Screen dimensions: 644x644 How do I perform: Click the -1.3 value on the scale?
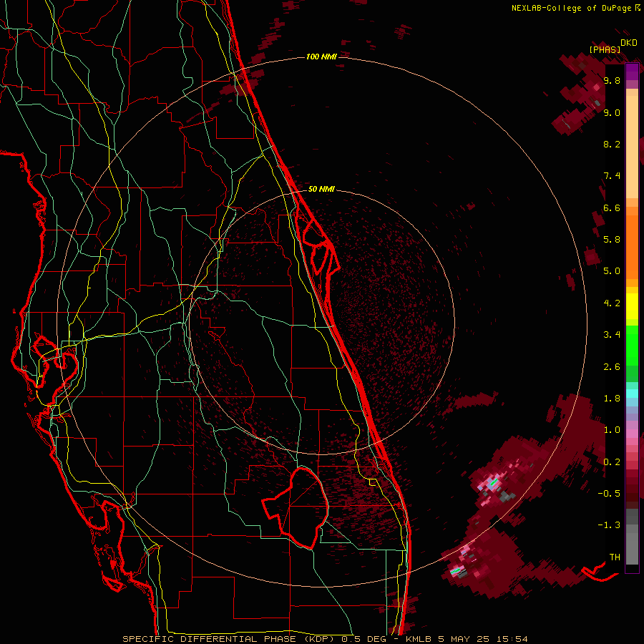pos(609,525)
